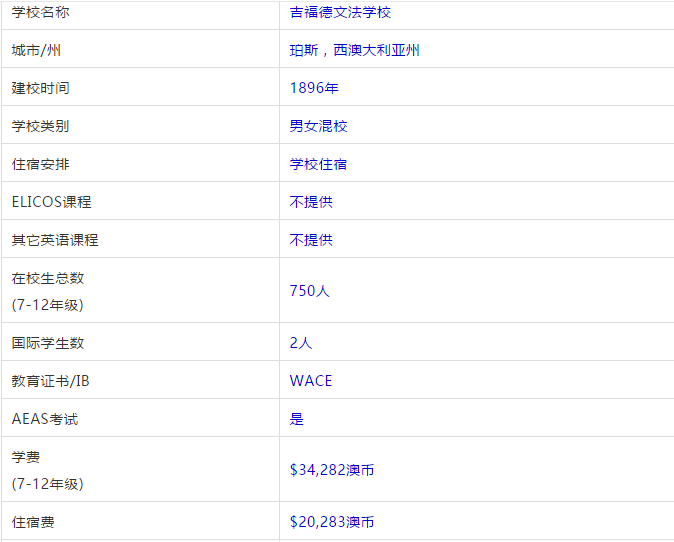Click 是 in the AEAS考试 row
The height and width of the screenshot is (542, 674).
(297, 419)
